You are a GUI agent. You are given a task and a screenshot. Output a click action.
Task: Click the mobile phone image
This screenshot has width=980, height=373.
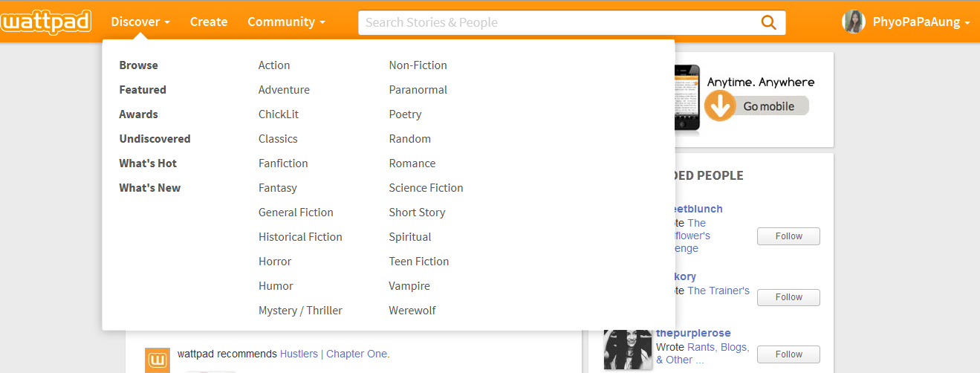pyautogui.click(x=687, y=99)
